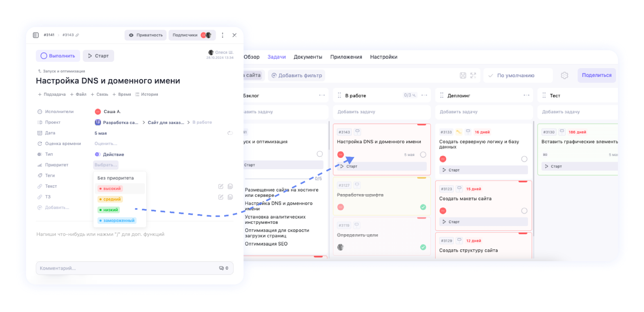Mark task #3143 card as complete
The width and height of the screenshot is (644, 312).
[x=423, y=155]
